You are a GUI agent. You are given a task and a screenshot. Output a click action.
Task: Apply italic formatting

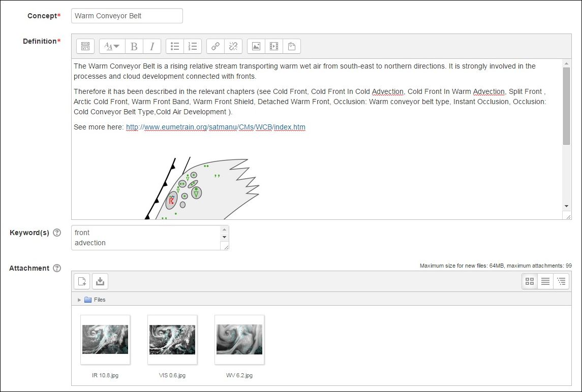(152, 46)
